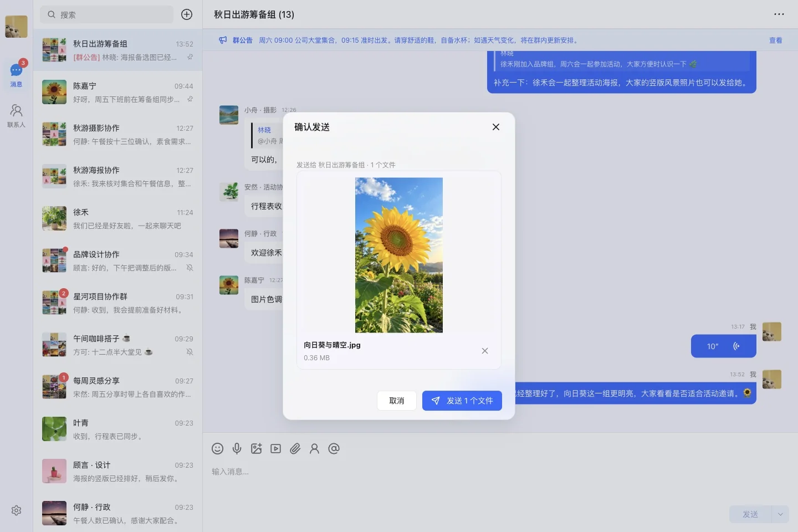The image size is (798, 532).
Task: Click the 搜索 search field
Action: click(107, 14)
